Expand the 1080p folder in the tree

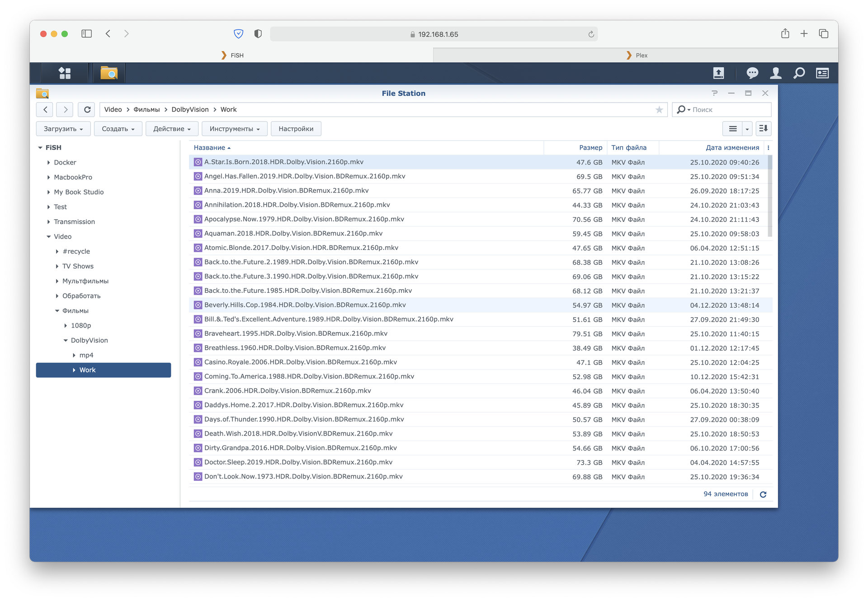click(x=66, y=326)
